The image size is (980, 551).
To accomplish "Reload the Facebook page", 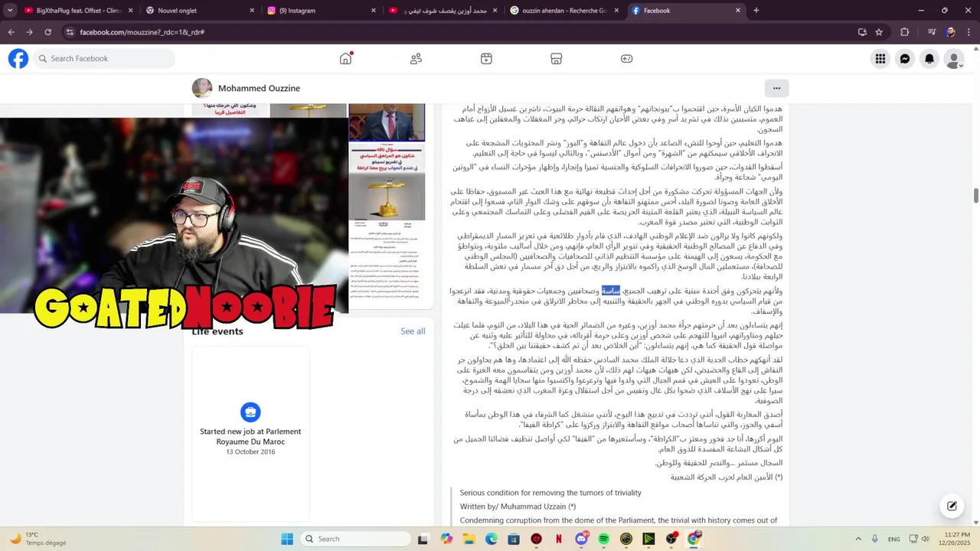I will tap(47, 32).
